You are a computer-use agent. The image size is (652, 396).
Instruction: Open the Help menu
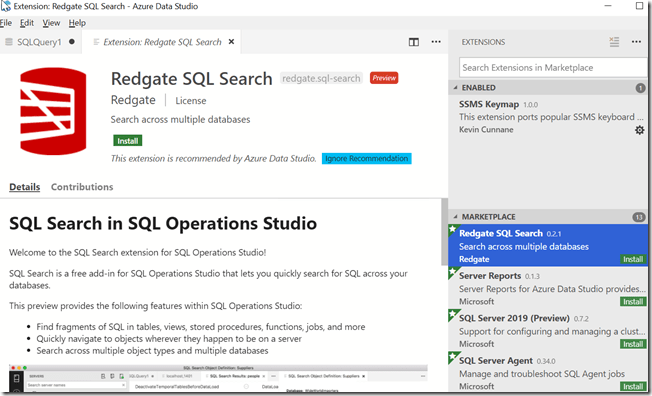coord(77,23)
